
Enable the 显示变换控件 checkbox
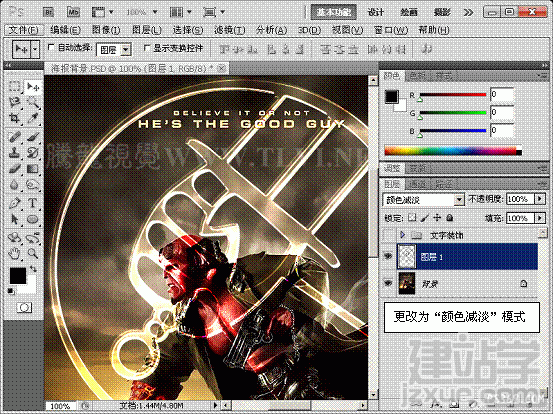[x=147, y=47]
